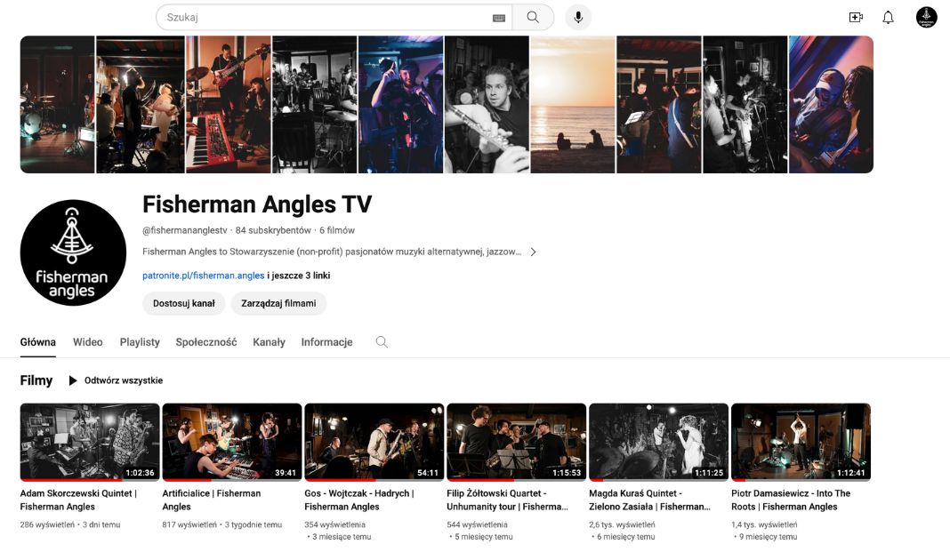Open the create video icon
Viewport: 950px width, 560px height.
point(856,17)
